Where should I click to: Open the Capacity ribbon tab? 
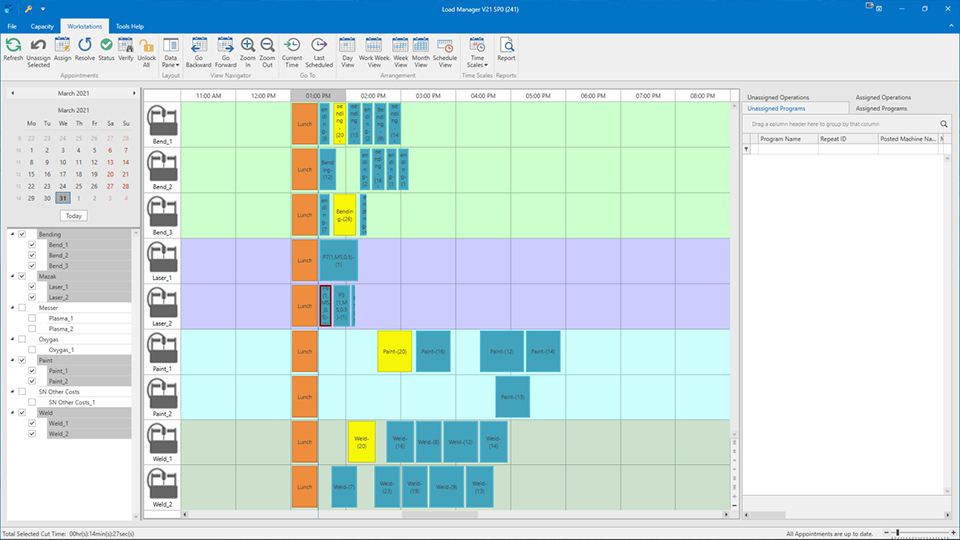42,26
